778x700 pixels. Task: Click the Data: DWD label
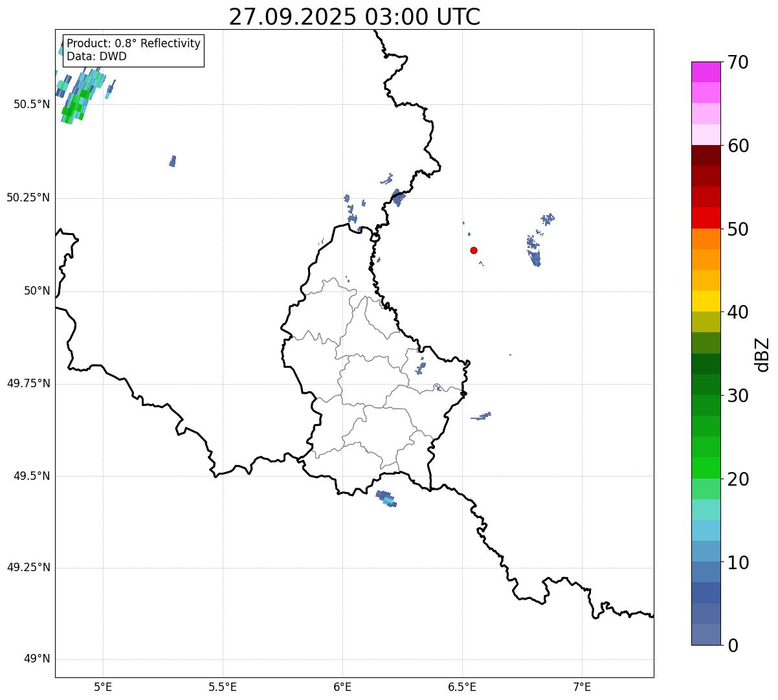[96, 56]
